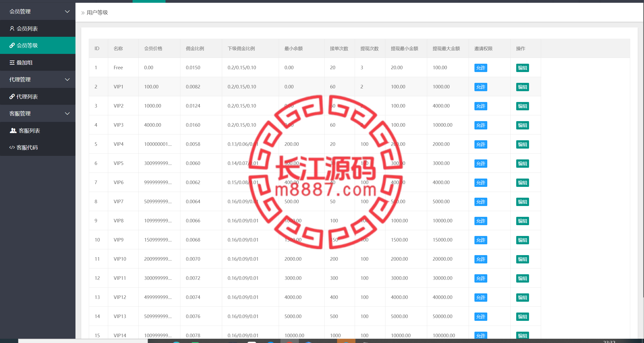644x343 pixels.
Task: Click 允许 button in VIP12 row
Action: point(481,297)
